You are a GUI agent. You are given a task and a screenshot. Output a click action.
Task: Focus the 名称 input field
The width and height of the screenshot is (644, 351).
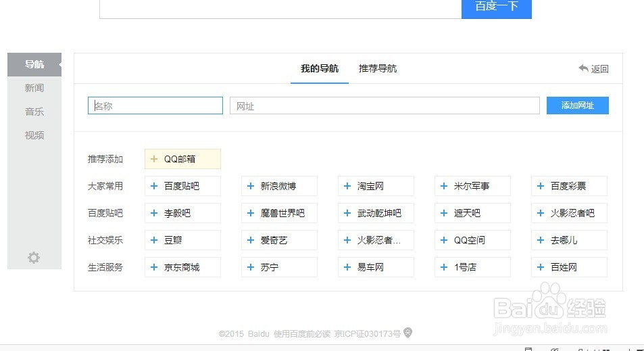pos(155,106)
